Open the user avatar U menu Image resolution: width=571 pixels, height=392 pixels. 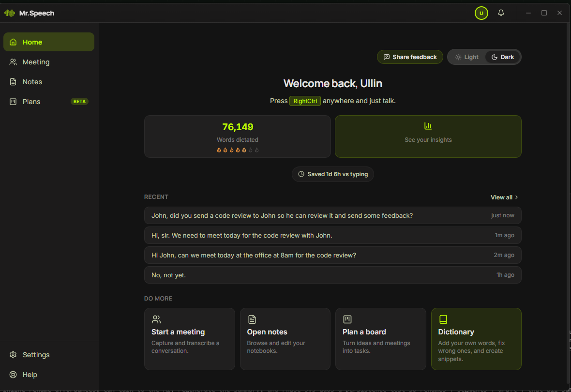pos(481,13)
